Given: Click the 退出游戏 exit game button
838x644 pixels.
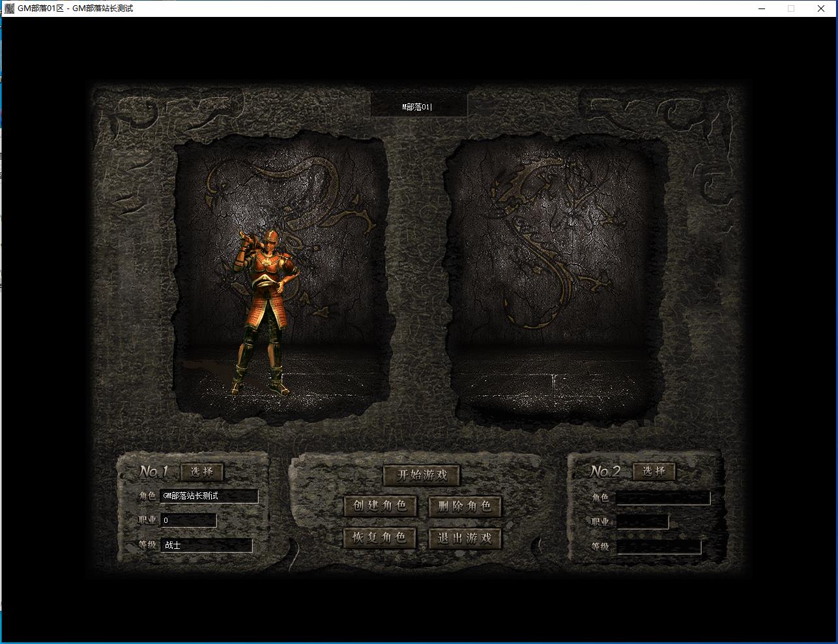Looking at the screenshot, I should click(x=465, y=537).
